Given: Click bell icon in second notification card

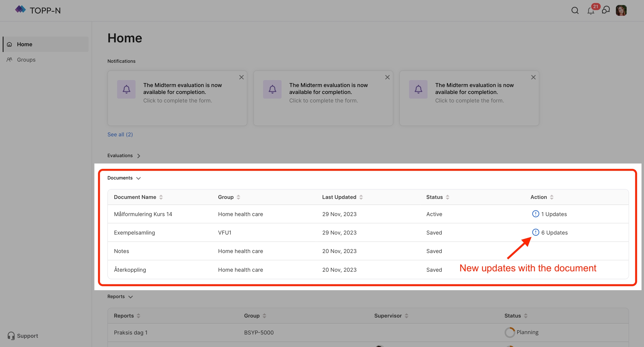Looking at the screenshot, I should (272, 89).
